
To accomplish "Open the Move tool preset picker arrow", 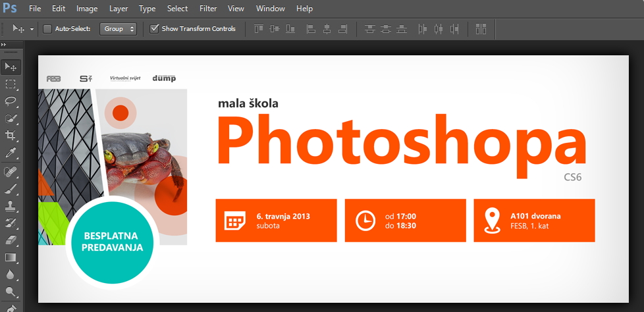I will pyautogui.click(x=32, y=29).
